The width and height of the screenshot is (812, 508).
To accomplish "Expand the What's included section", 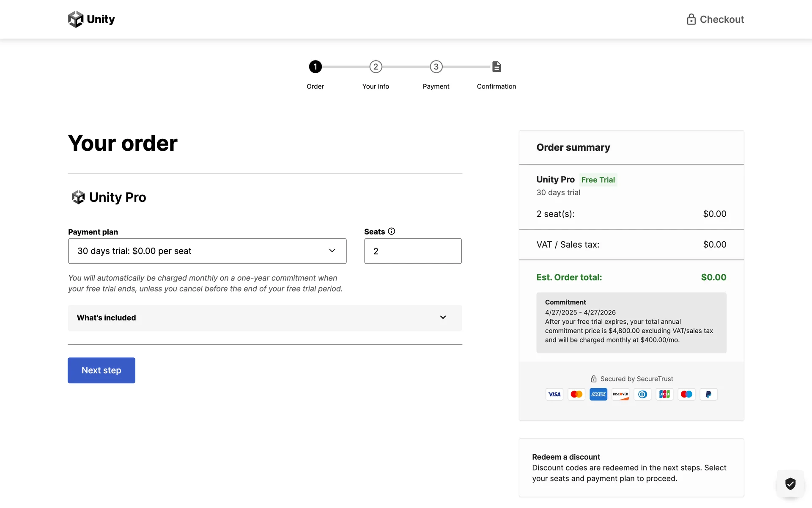I will [265, 318].
